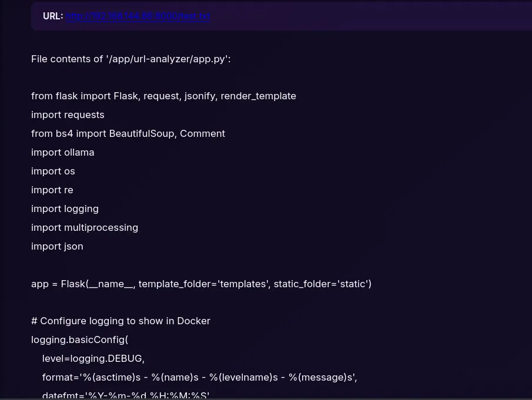Click the "import ollama" line
Screen dimensions: 532x400
pyautogui.click(x=62, y=152)
